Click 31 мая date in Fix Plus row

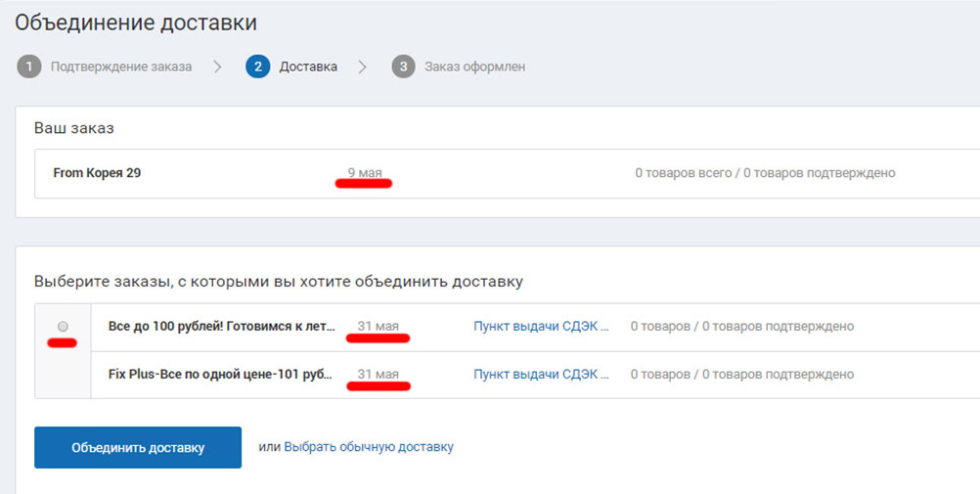pyautogui.click(x=378, y=375)
